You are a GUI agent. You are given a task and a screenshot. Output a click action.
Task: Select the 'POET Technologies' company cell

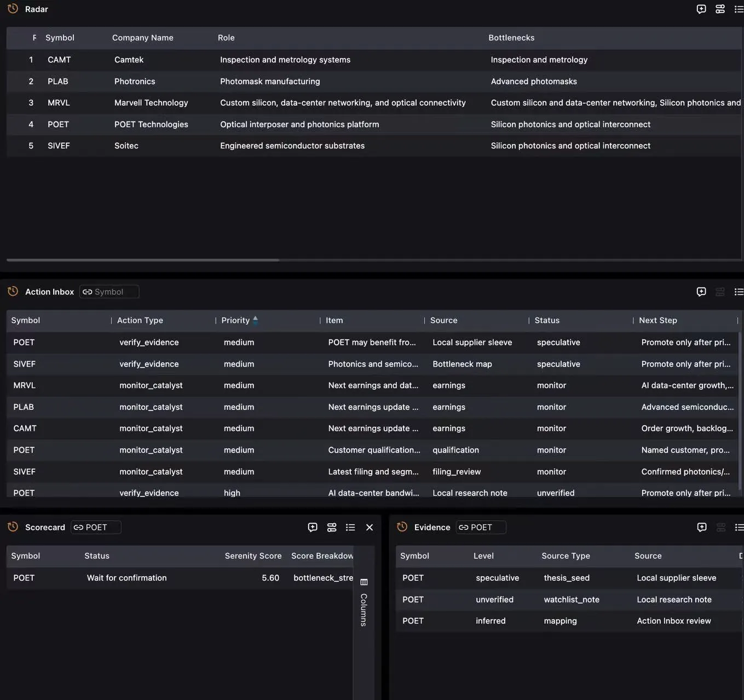point(151,124)
